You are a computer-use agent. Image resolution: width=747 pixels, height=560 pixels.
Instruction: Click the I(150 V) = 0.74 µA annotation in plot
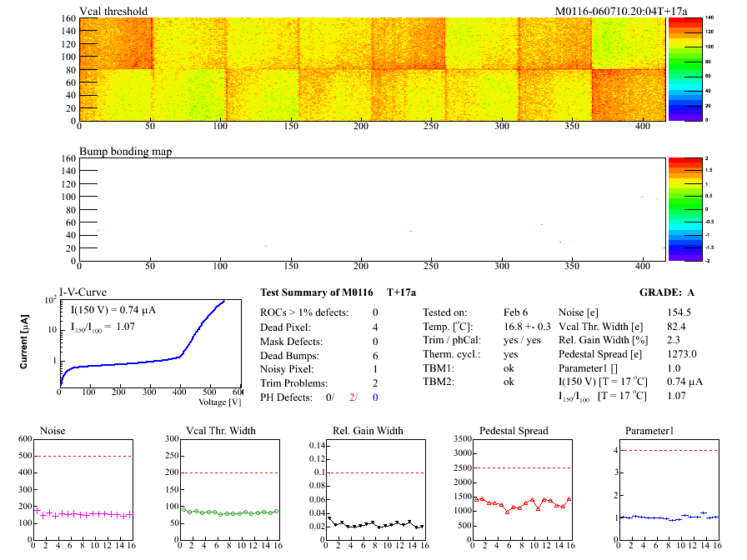pos(114,310)
